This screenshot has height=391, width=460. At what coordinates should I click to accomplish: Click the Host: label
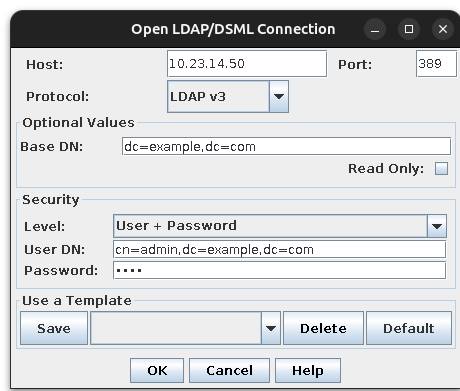[x=45, y=64]
